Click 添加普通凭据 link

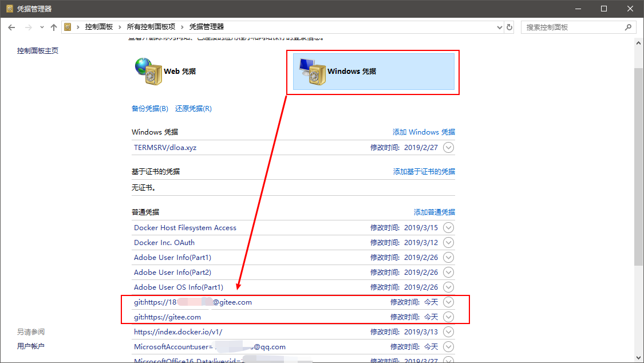[434, 212]
